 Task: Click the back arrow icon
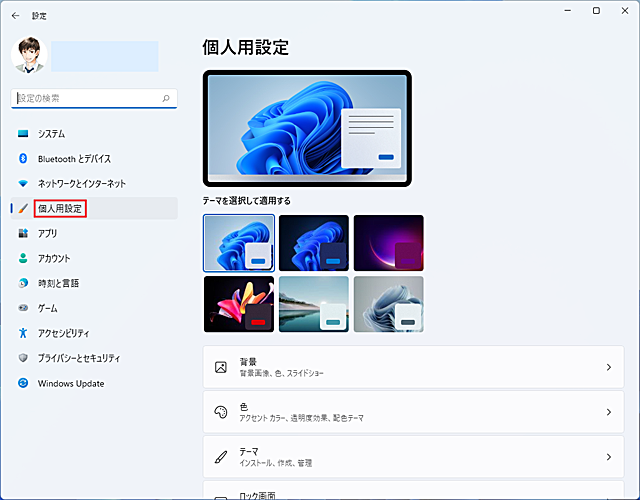16,16
